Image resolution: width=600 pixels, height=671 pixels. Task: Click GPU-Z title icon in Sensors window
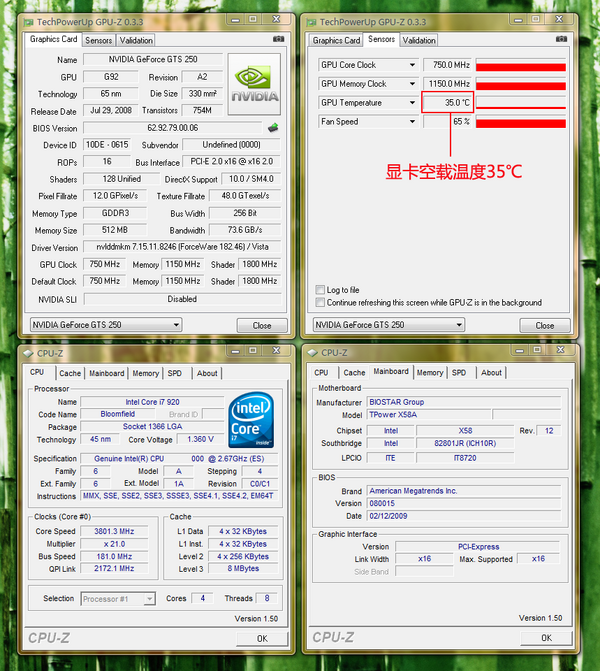(312, 22)
